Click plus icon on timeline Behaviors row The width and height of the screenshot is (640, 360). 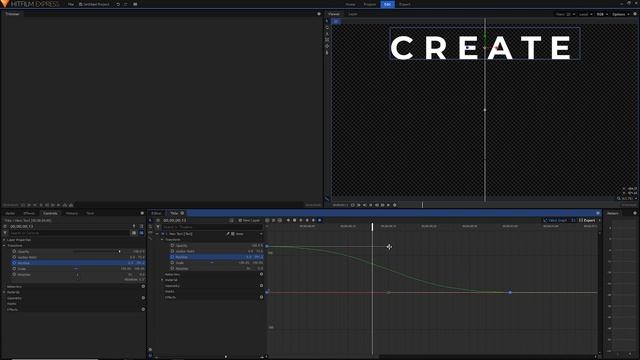point(261,274)
